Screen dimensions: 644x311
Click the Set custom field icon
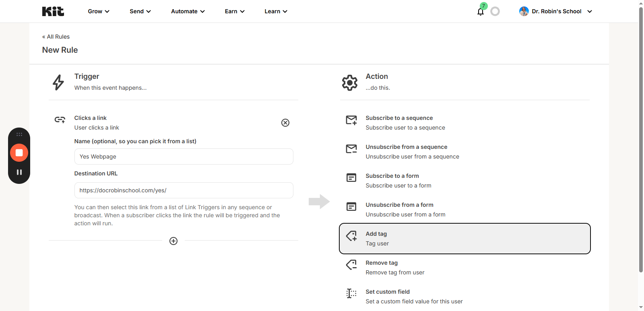point(351,294)
